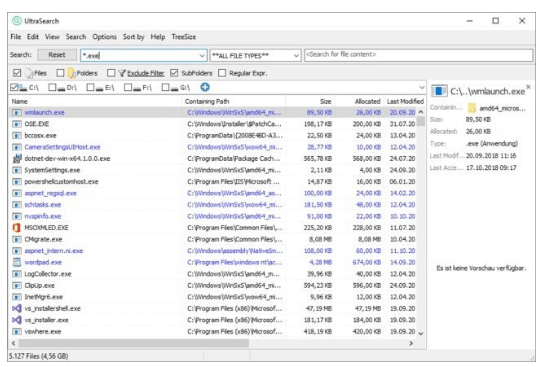Screen dimensions: 541x367
Task: Sort by the Name column header
Action: tap(95, 101)
